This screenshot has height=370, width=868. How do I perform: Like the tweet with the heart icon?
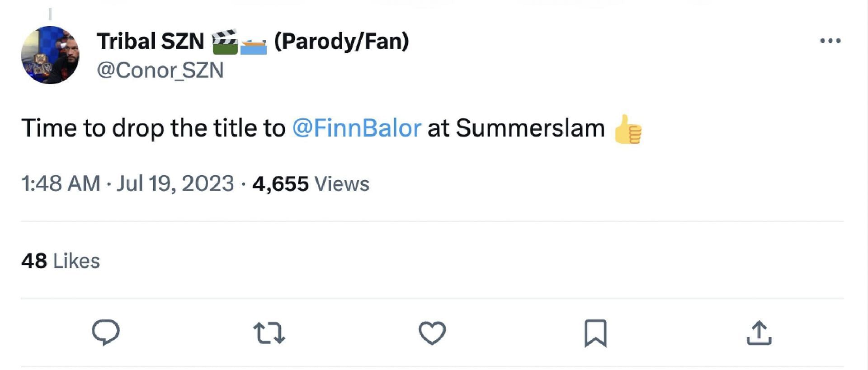pyautogui.click(x=432, y=333)
